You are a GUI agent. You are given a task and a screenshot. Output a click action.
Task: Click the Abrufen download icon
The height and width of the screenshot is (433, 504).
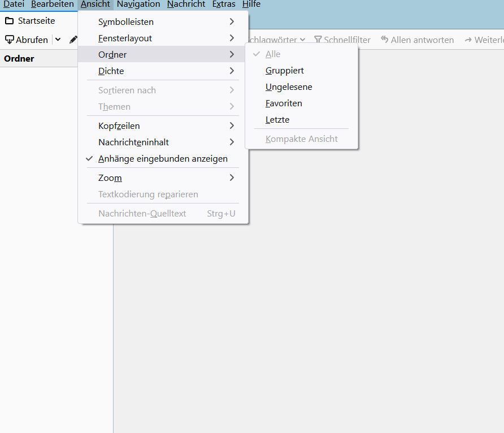(9, 40)
